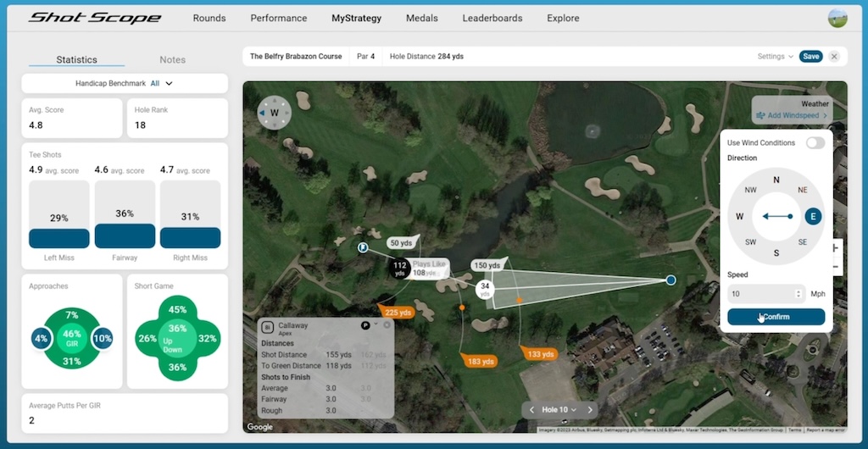Confirm the wind settings

pyautogui.click(x=776, y=317)
